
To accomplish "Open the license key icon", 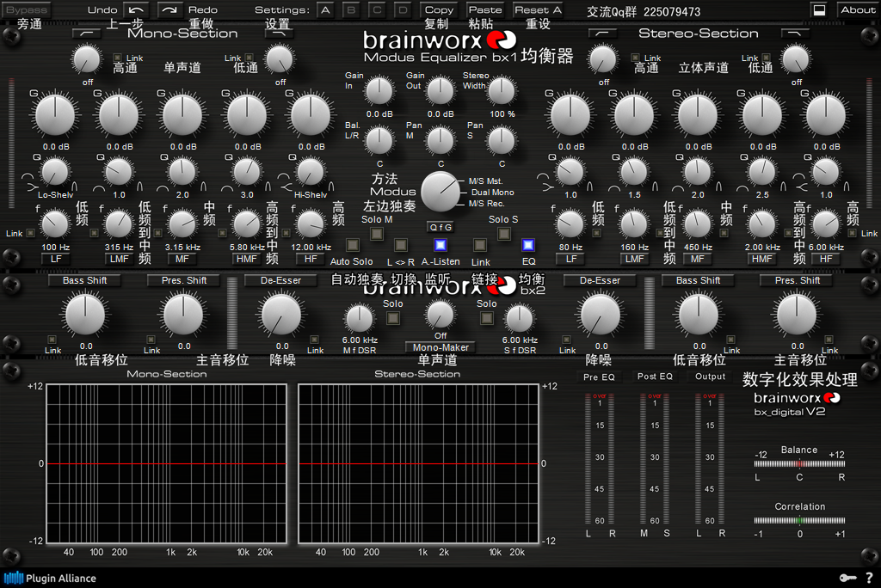I will [x=847, y=578].
